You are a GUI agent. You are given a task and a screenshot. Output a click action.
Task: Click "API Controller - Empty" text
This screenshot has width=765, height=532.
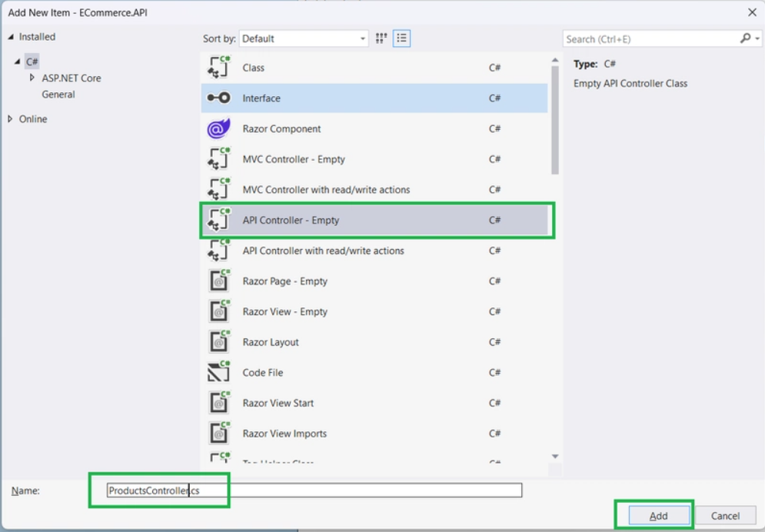click(291, 221)
